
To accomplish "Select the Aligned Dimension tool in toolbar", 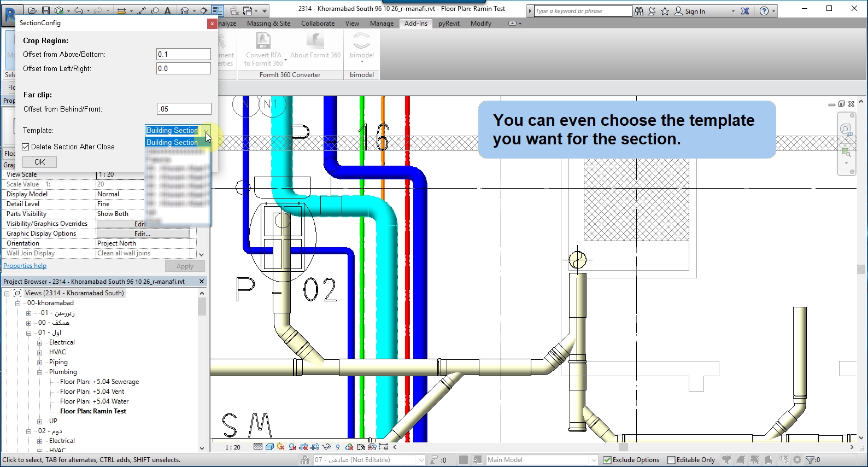I will point(142,10).
